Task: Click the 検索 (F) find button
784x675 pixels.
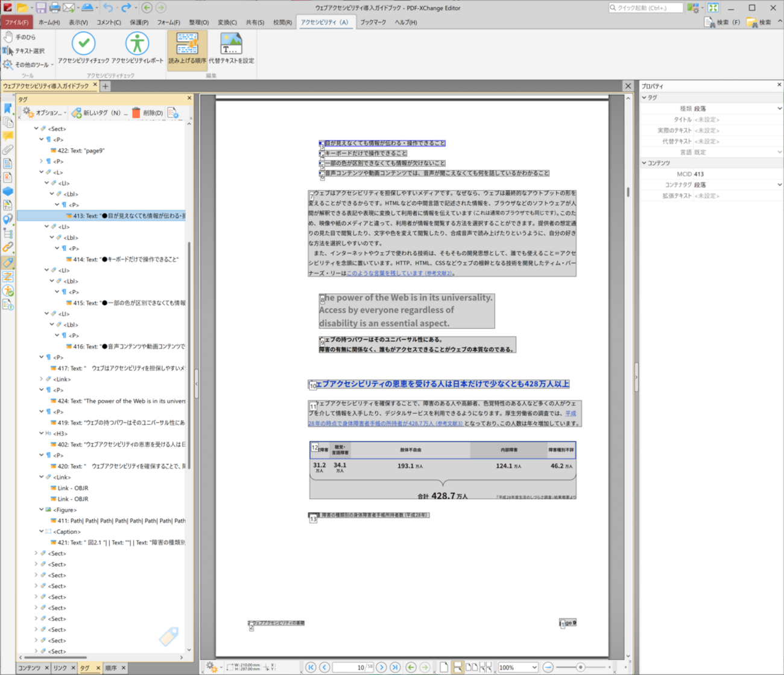Action: point(722,22)
